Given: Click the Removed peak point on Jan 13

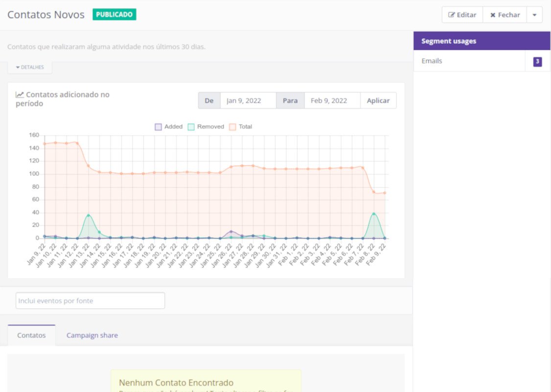Looking at the screenshot, I should (88, 215).
